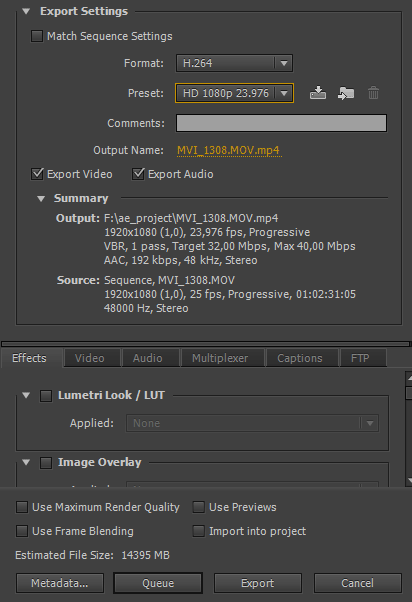The width and height of the screenshot is (412, 602).
Task: Click the 48000 Hz, Stereo source line
Action: [146, 308]
